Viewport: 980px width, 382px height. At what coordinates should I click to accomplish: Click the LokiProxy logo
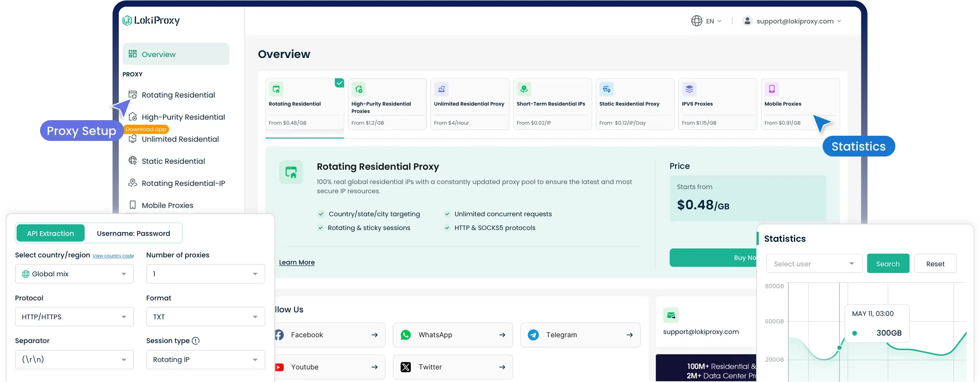(x=151, y=20)
